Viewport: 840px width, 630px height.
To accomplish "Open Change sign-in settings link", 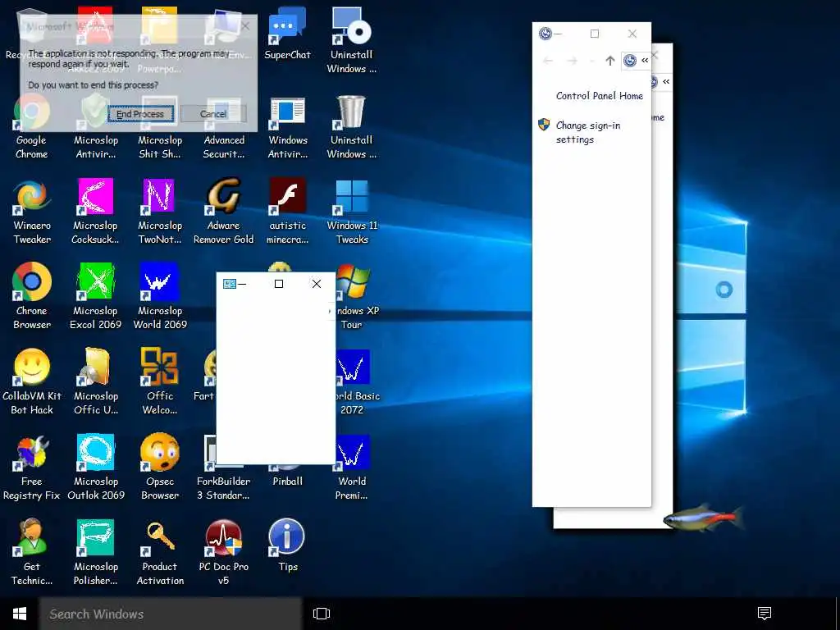I will [587, 132].
